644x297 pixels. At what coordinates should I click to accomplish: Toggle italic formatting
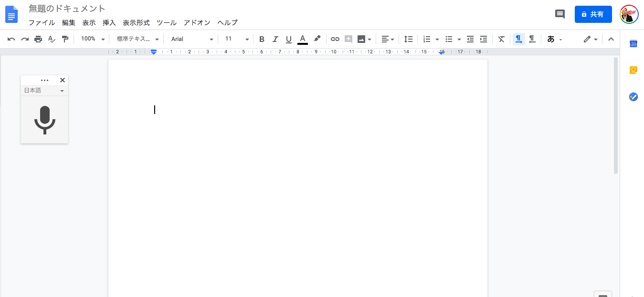(x=275, y=39)
